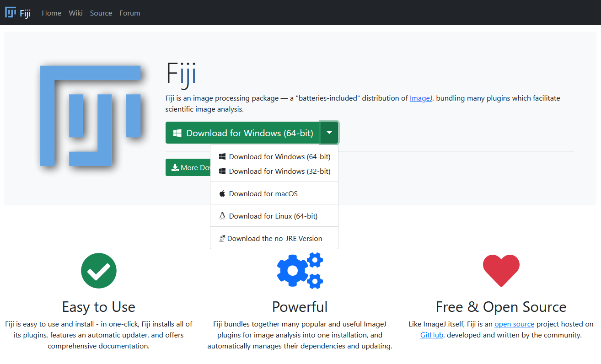Click the open source hyperlink
This screenshot has width=601, height=364.
(514, 324)
